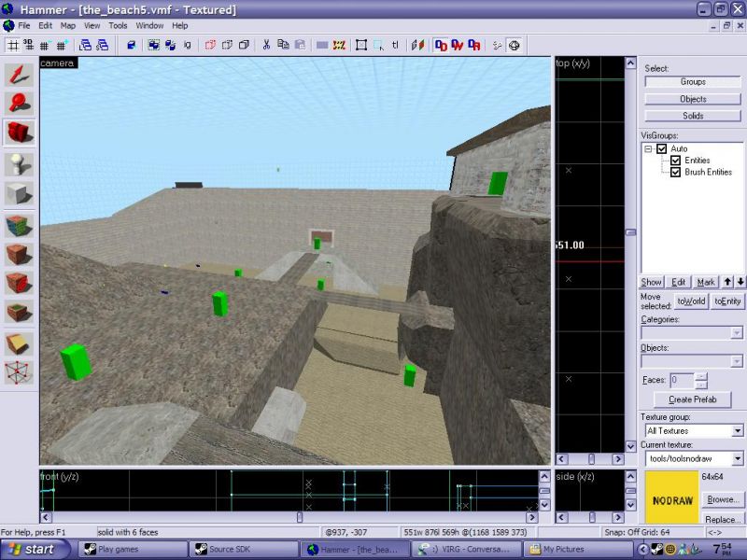Image resolution: width=747 pixels, height=560 pixels.
Task: Click the Cut scissors toolbar icon
Action: click(266, 44)
